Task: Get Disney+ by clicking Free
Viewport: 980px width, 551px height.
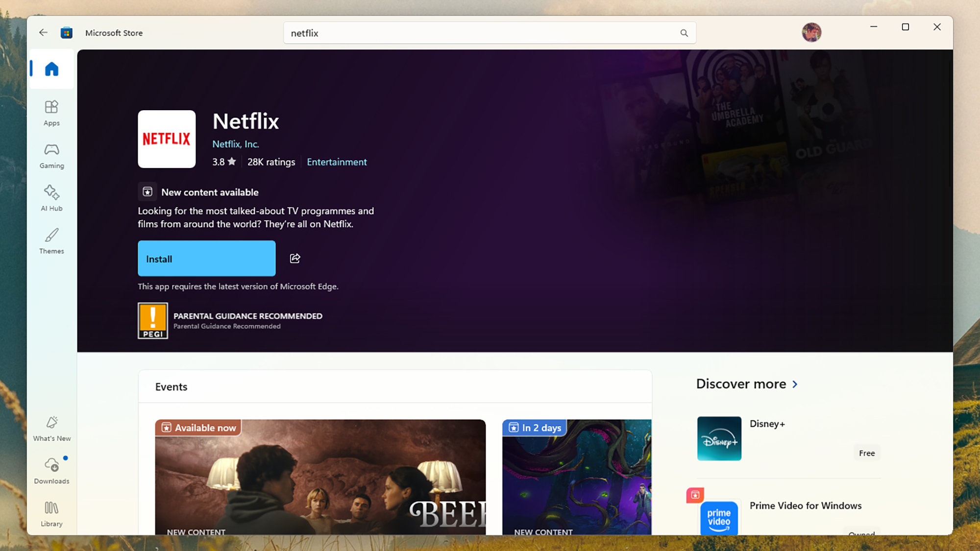Action: point(866,453)
